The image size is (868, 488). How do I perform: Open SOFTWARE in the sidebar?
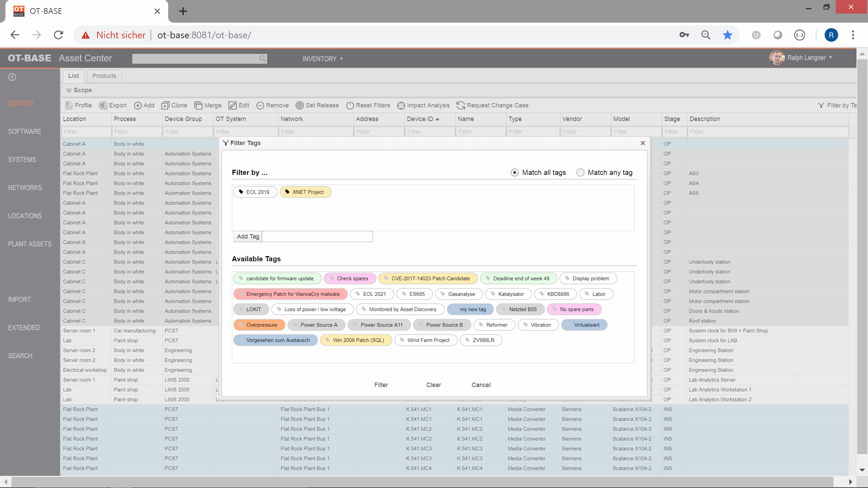[24, 131]
